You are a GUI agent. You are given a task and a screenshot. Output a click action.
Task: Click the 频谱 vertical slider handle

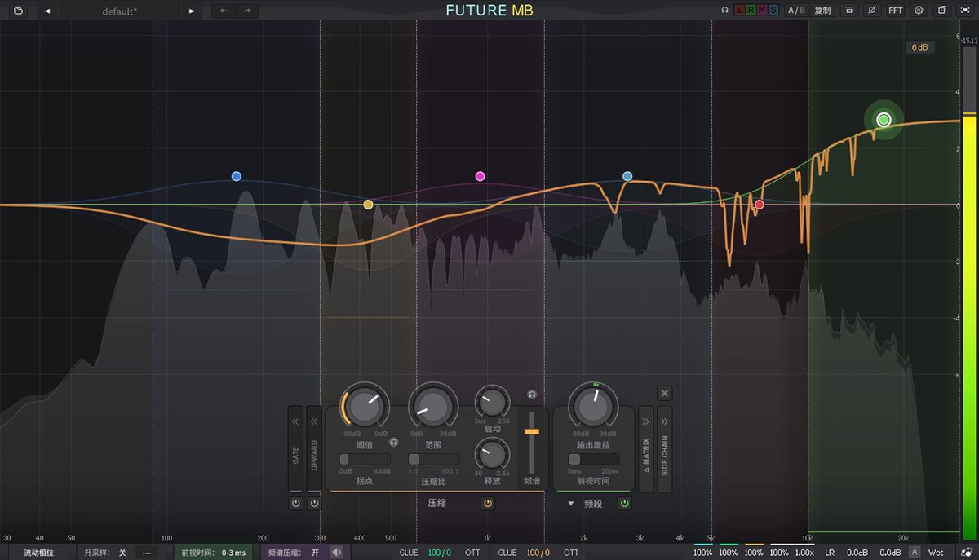click(532, 430)
